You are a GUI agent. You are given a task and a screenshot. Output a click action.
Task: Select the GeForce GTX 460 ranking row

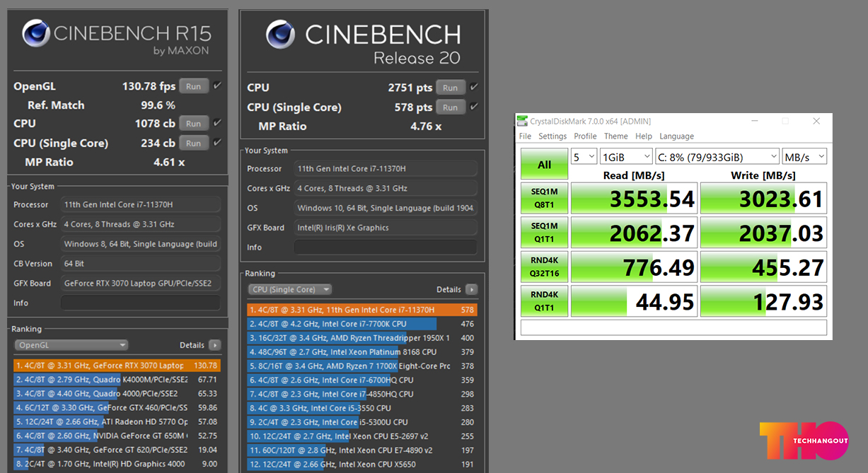pyautogui.click(x=117, y=407)
